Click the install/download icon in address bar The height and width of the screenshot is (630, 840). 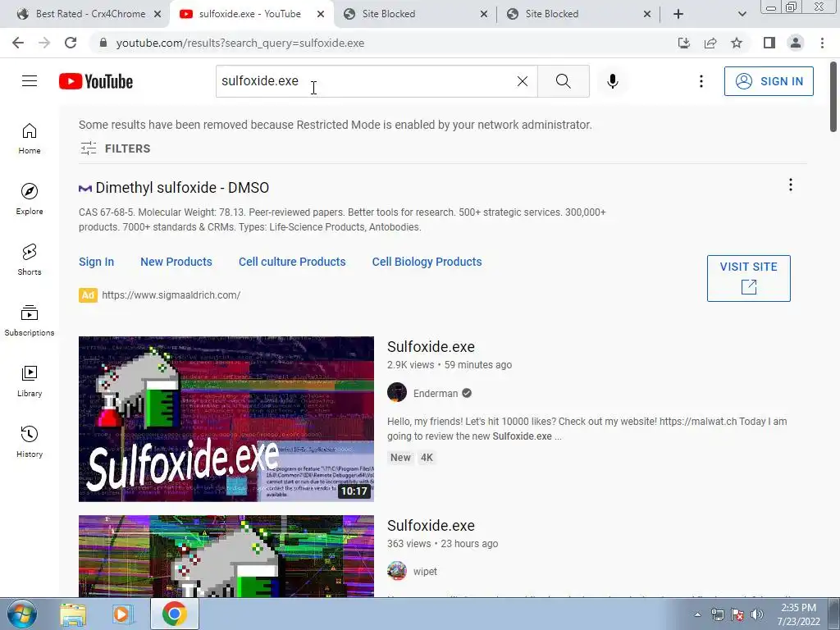click(684, 43)
